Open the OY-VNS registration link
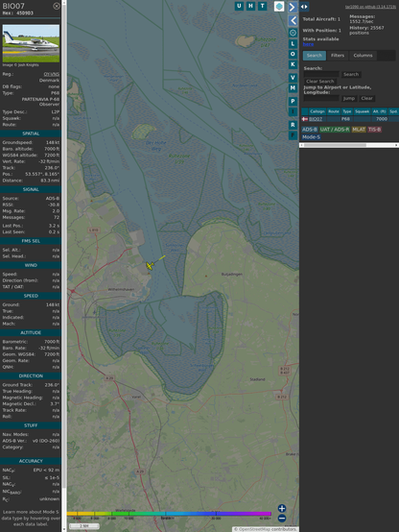 (51, 74)
